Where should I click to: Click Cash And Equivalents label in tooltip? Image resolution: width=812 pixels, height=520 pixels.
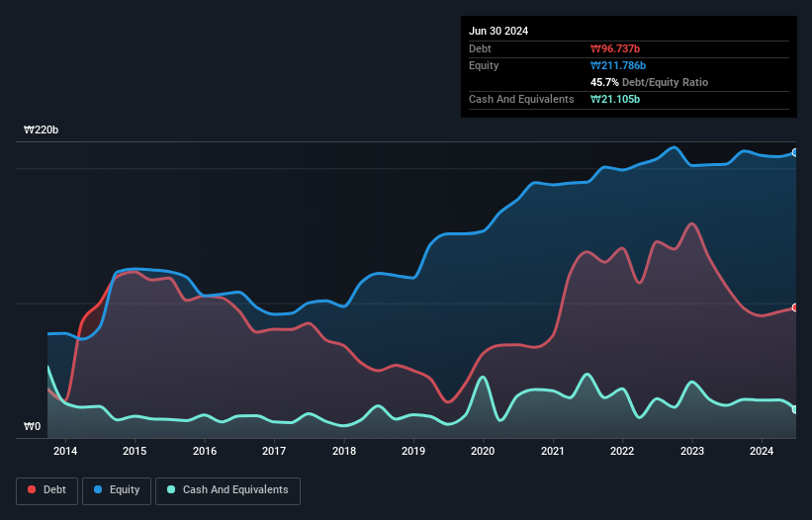pos(521,99)
